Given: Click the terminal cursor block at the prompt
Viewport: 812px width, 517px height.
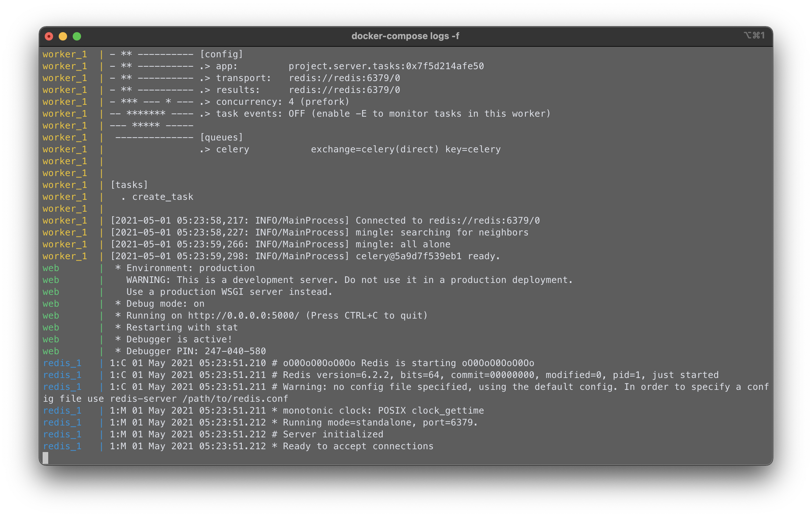Looking at the screenshot, I should [x=45, y=458].
